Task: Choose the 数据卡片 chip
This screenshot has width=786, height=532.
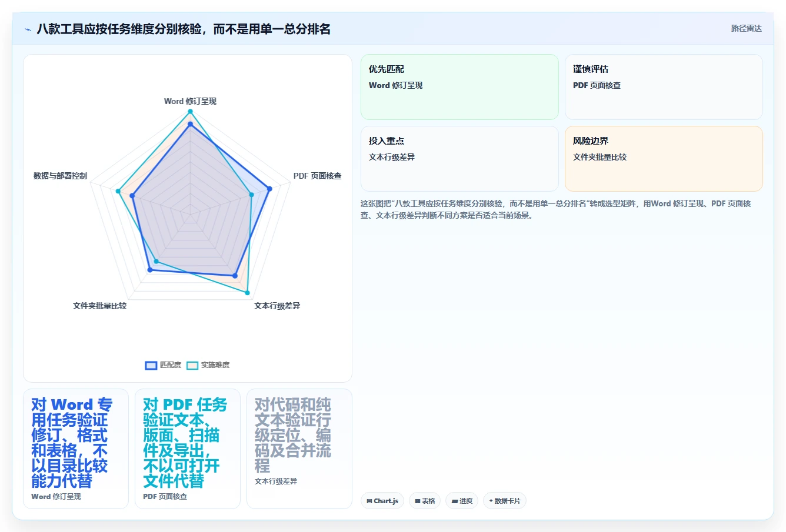Action: 505,501
